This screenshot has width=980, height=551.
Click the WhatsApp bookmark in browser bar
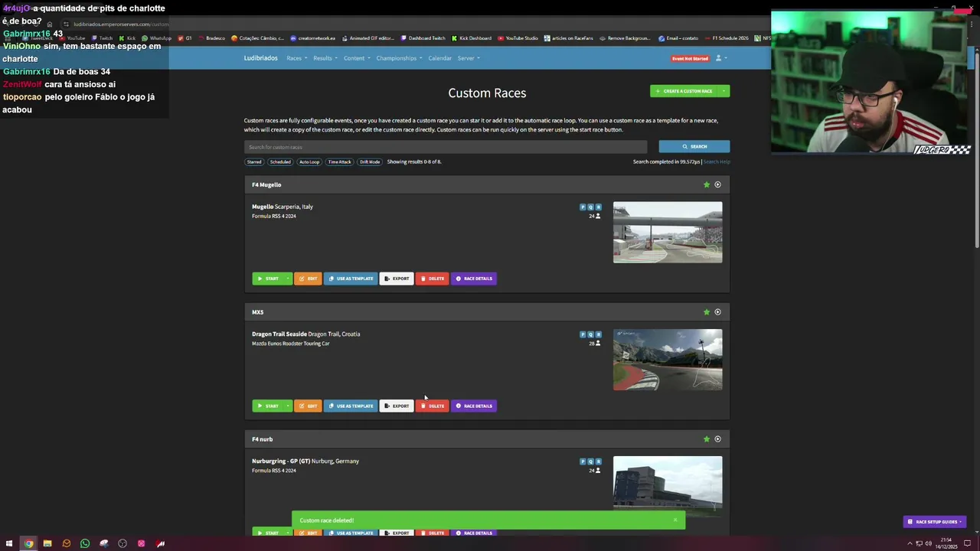pyautogui.click(x=157, y=38)
